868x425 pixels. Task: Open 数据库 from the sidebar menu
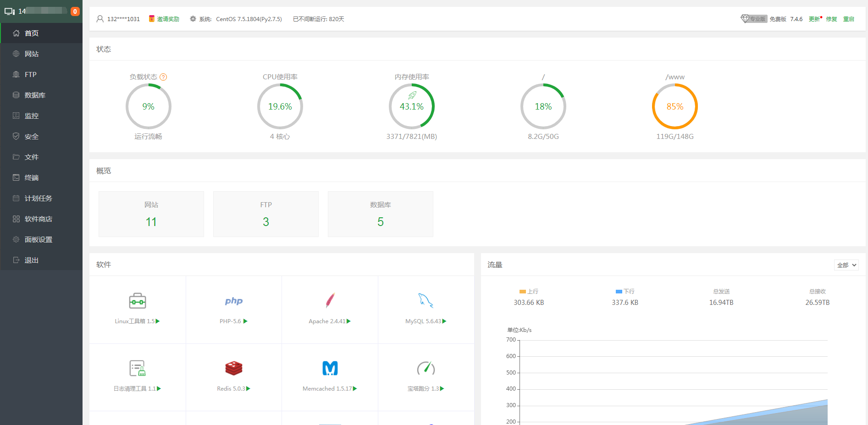35,95
